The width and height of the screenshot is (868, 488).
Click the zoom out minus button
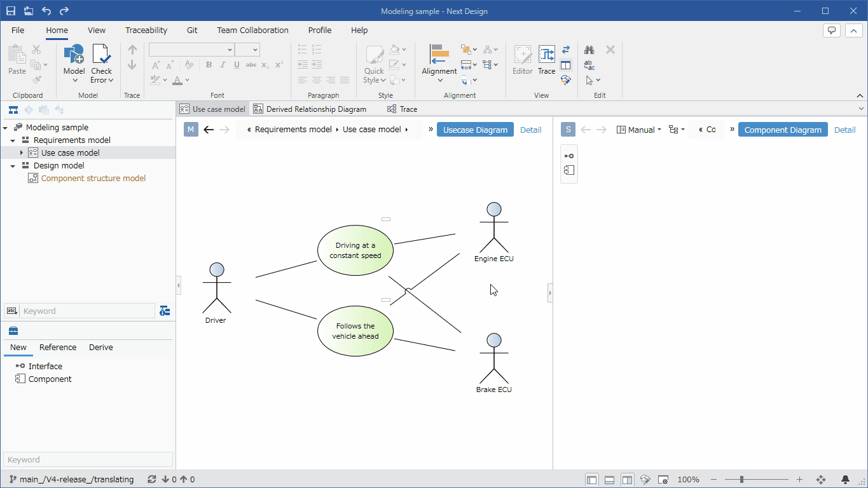pyautogui.click(x=714, y=480)
